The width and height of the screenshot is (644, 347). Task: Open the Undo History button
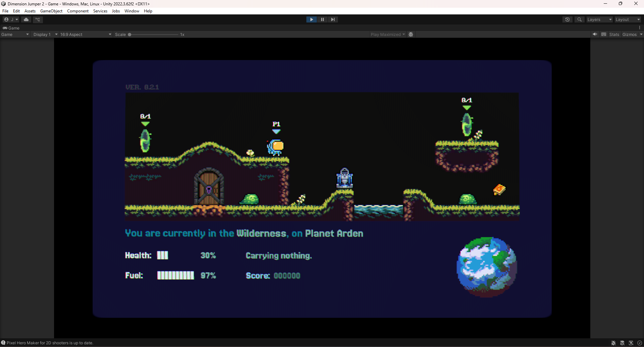[567, 19]
